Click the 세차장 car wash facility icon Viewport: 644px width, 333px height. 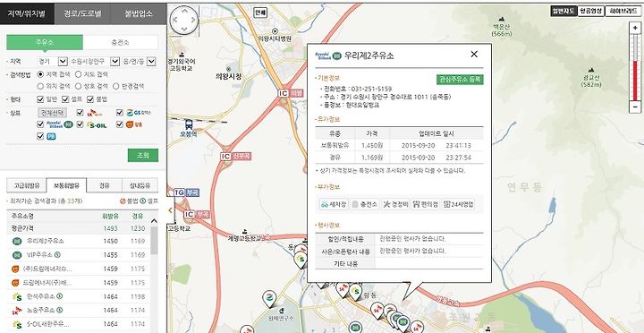pos(334,204)
